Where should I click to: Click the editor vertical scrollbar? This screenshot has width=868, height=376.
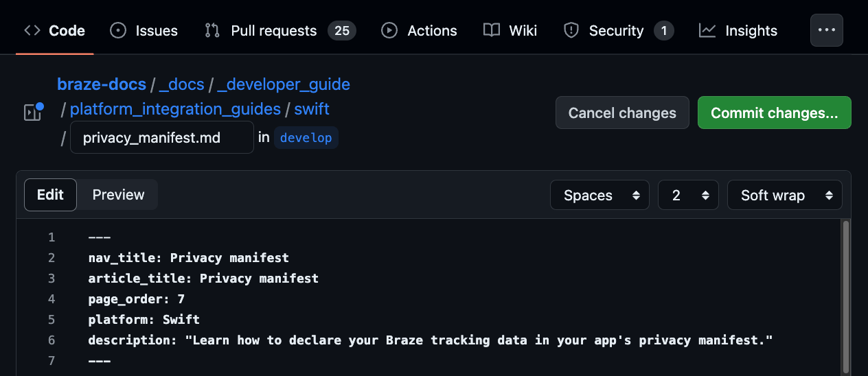click(846, 298)
